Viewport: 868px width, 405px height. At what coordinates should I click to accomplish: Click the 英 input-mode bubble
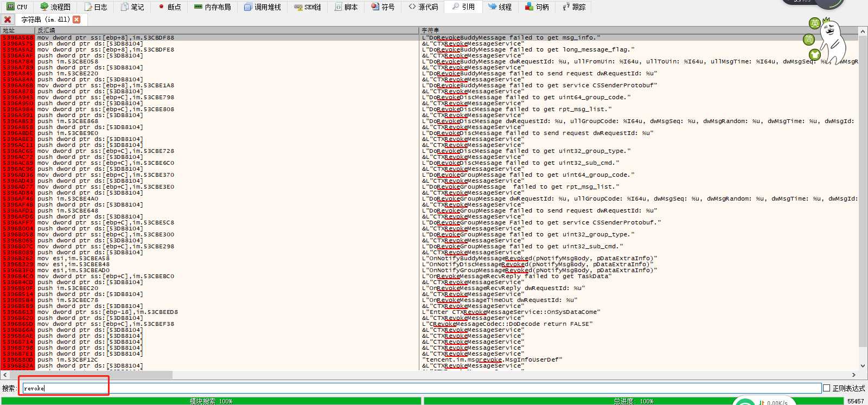pos(814,23)
